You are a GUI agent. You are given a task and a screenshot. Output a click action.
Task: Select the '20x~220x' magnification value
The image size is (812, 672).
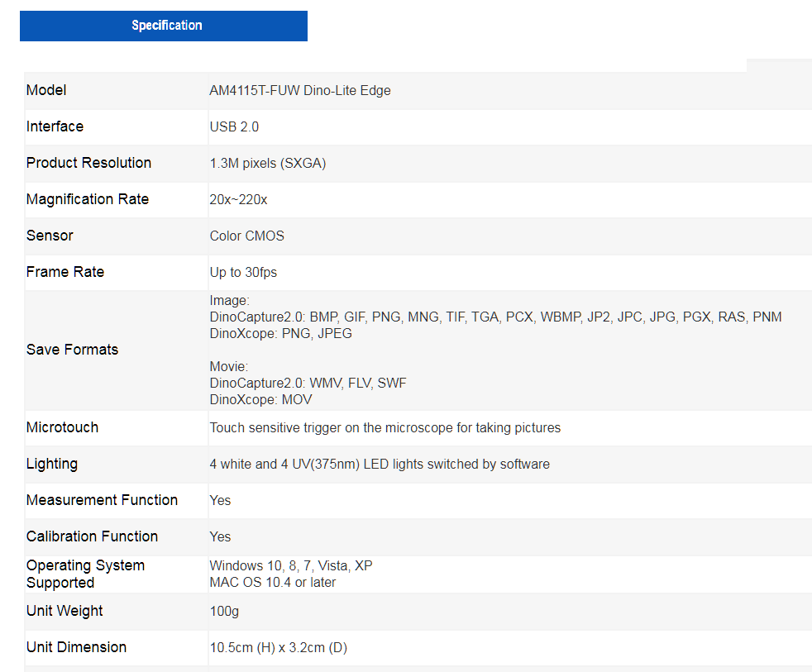238,200
